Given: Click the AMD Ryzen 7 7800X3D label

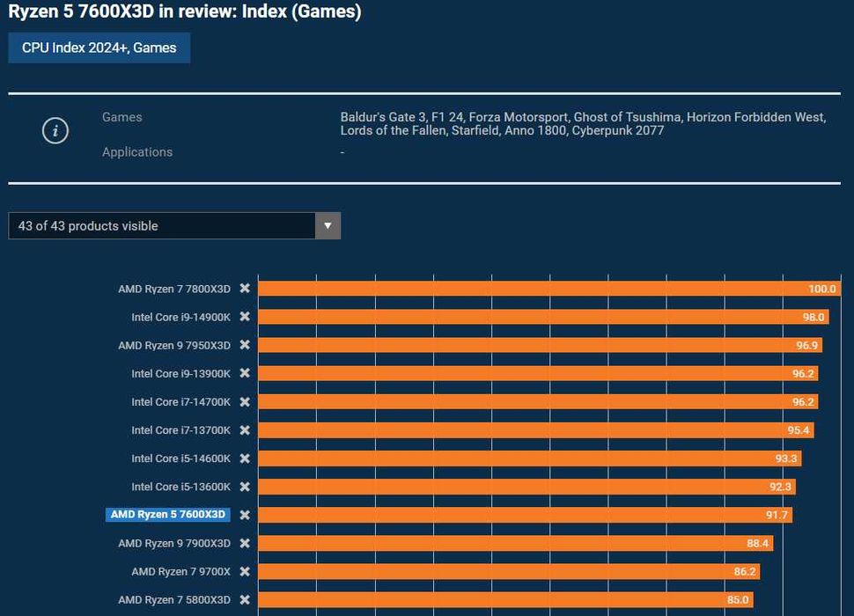Looking at the screenshot, I should point(174,289).
